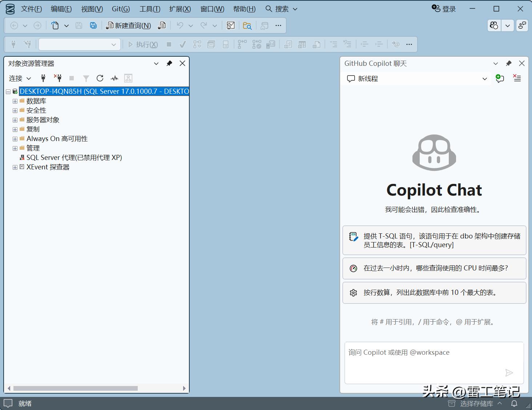This screenshot has width=532, height=410.
Task: Open the available databases combo box
Action: point(80,44)
